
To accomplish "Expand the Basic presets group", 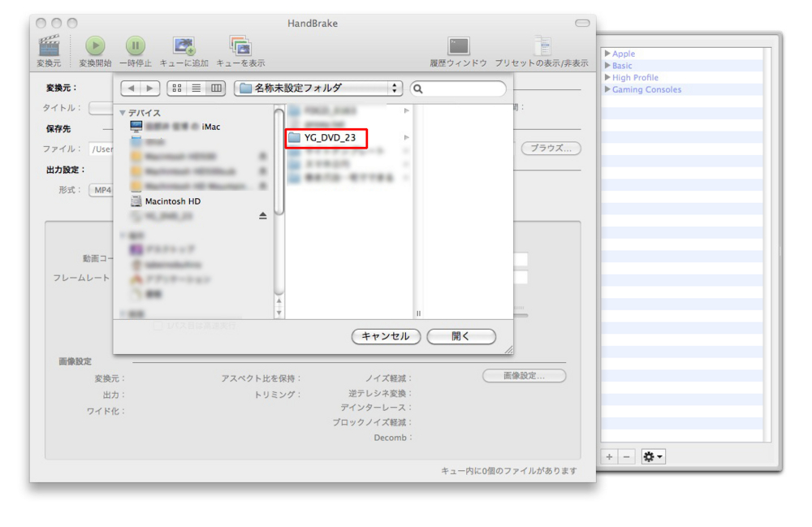I will click(x=607, y=65).
